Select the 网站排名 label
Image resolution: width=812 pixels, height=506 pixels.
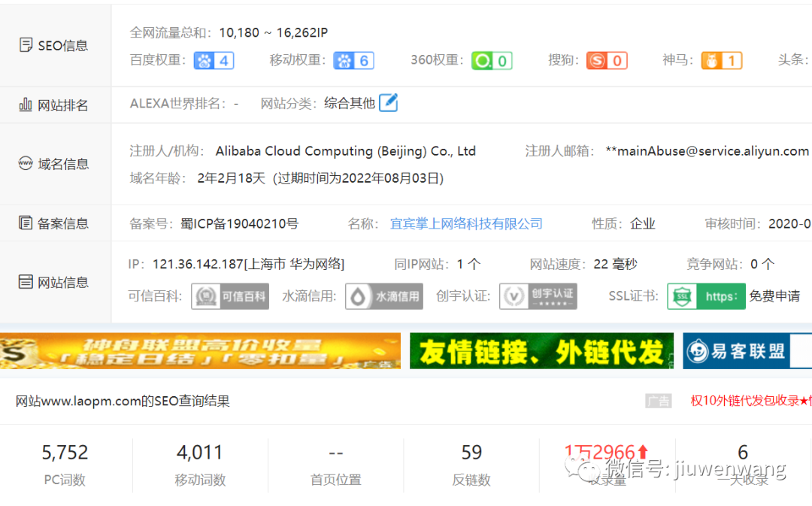point(63,105)
